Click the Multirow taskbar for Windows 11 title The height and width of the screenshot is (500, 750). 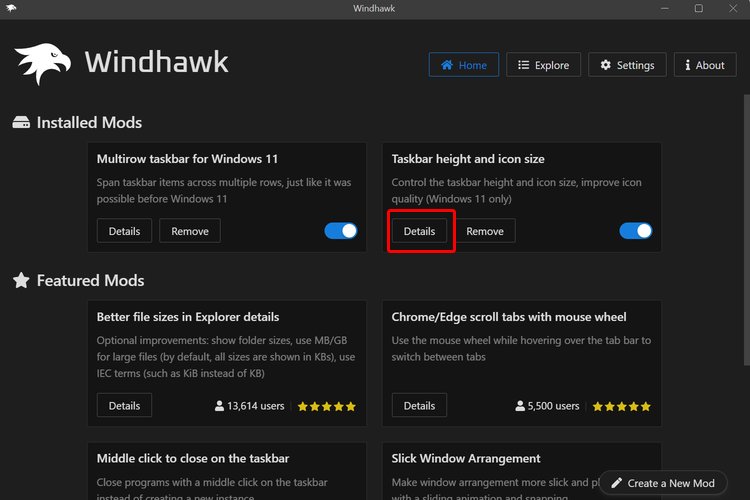187,159
